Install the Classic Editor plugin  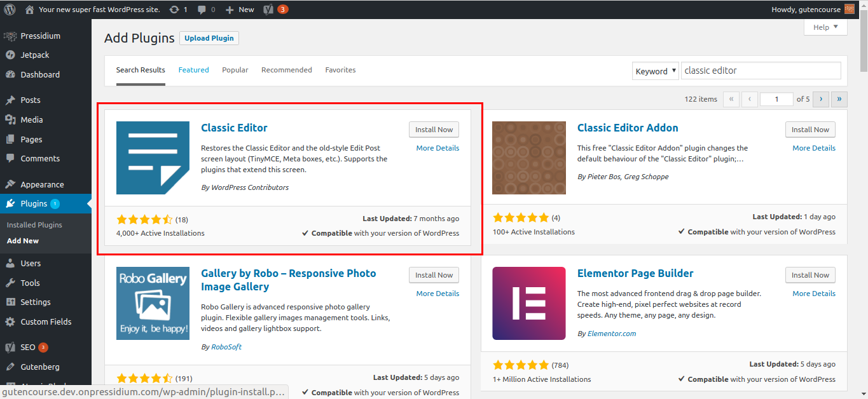[x=434, y=130]
